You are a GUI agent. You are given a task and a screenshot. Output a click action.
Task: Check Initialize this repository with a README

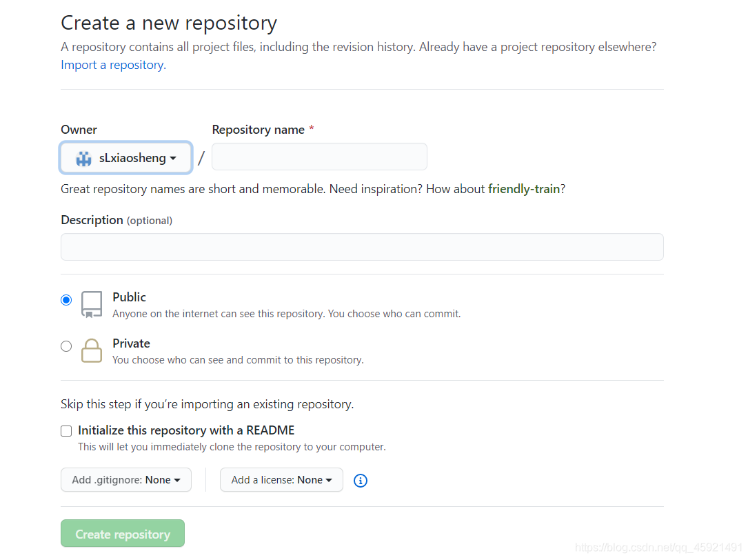(x=66, y=431)
